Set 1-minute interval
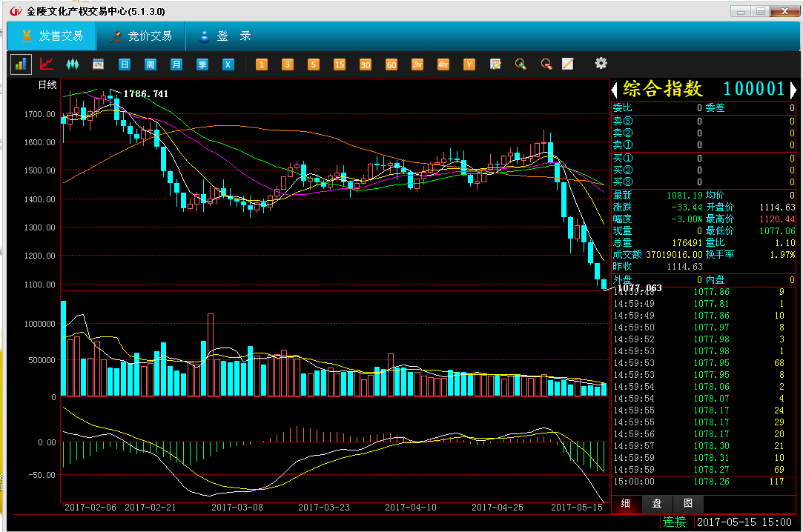 262,64
